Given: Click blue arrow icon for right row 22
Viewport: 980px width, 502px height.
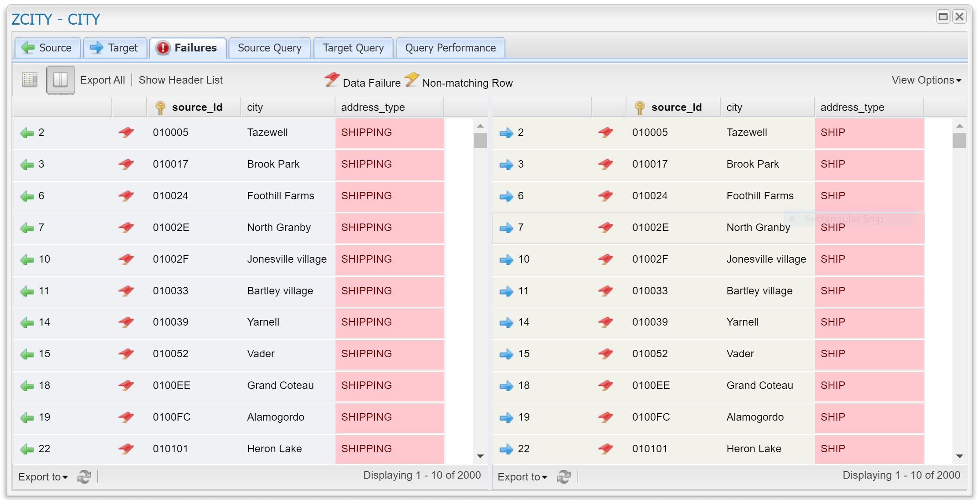Looking at the screenshot, I should click(507, 449).
